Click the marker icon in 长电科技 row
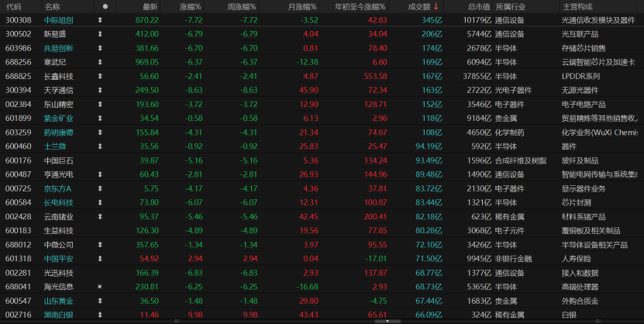Viewport: 644px width, 324px height. pyautogui.click(x=100, y=202)
